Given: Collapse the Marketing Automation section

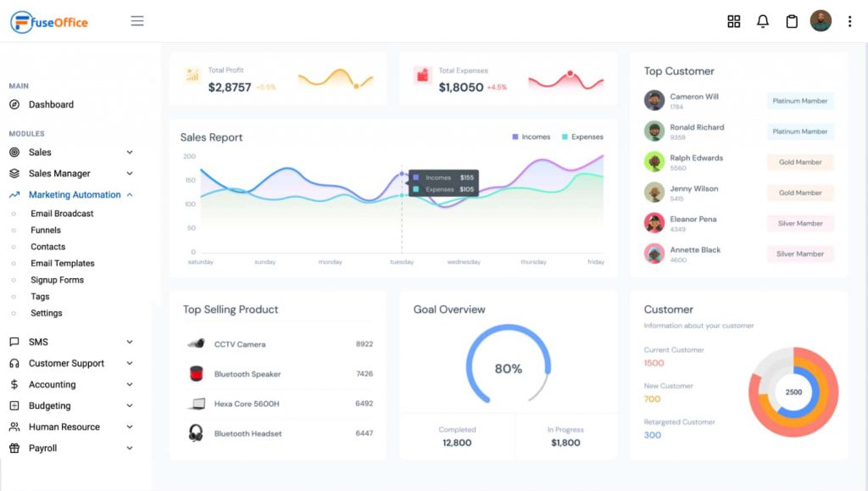Looking at the screenshot, I should 131,194.
